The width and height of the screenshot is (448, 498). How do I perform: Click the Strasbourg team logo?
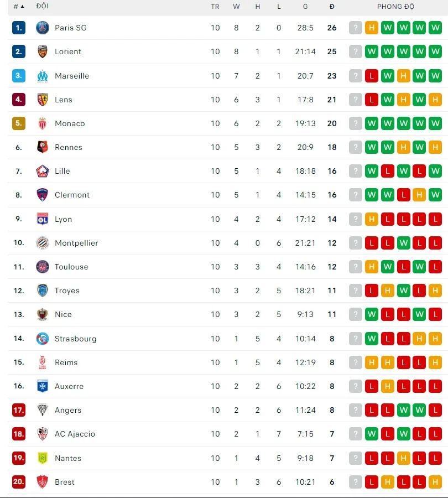[43, 339]
